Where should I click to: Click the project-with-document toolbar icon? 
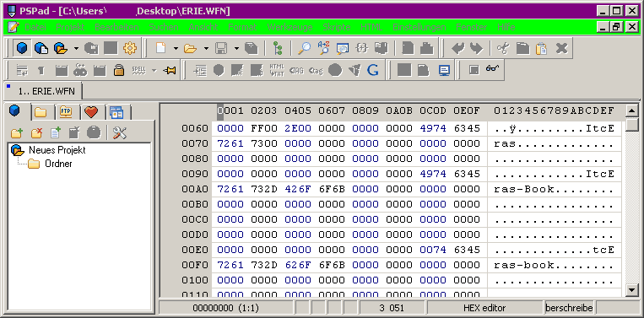41,49
